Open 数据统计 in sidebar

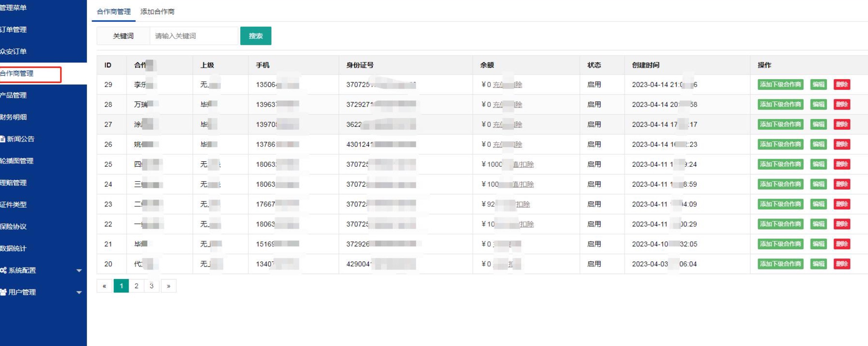point(14,248)
